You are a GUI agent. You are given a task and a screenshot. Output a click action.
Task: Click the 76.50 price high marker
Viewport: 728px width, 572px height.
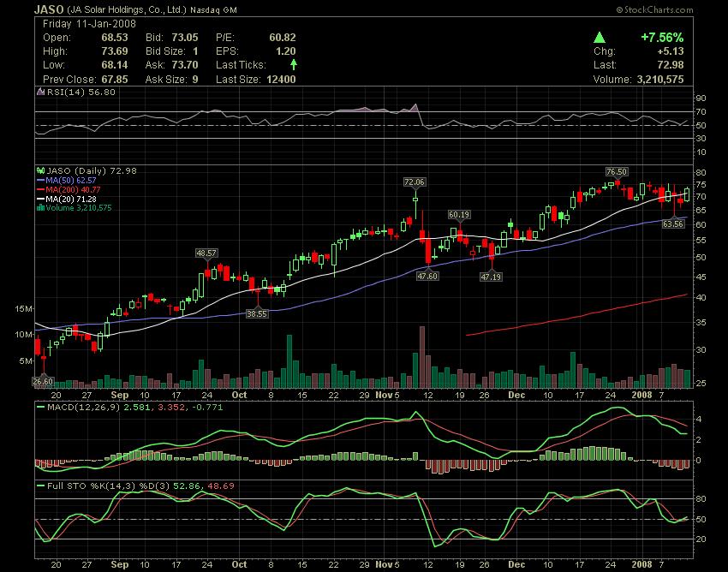[x=617, y=172]
